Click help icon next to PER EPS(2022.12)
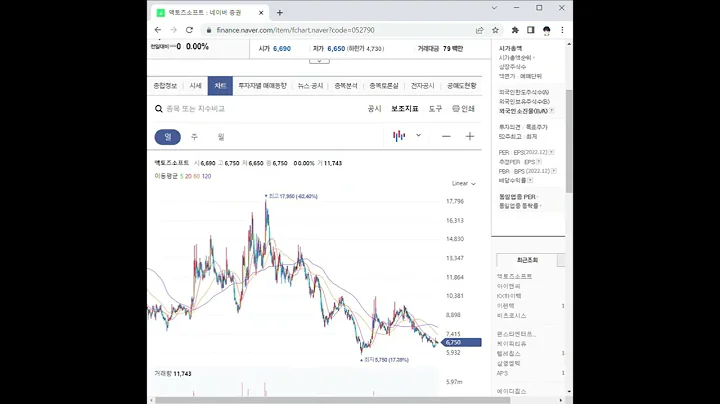720x404 pixels. point(551,152)
